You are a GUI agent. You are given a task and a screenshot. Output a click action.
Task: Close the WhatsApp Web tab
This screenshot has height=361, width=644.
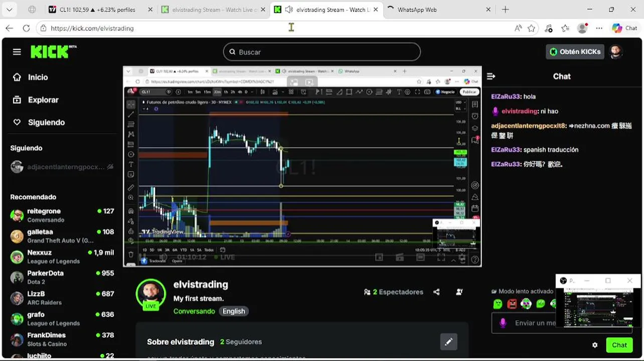pyautogui.click(x=489, y=10)
